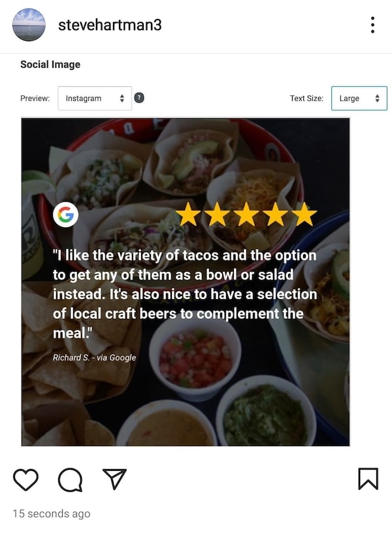The height and width of the screenshot is (533, 392).
Task: Open the Preview Instagram dropdown
Action: pyautogui.click(x=95, y=98)
